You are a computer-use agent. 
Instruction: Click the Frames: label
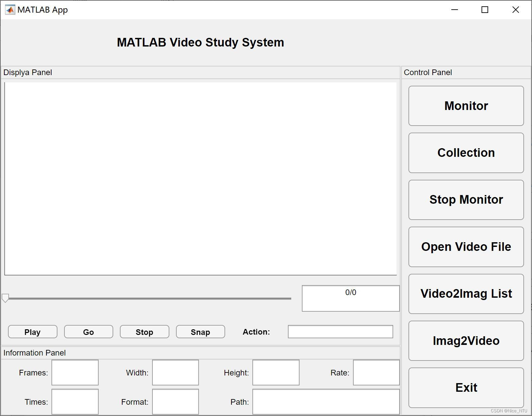[x=34, y=373]
